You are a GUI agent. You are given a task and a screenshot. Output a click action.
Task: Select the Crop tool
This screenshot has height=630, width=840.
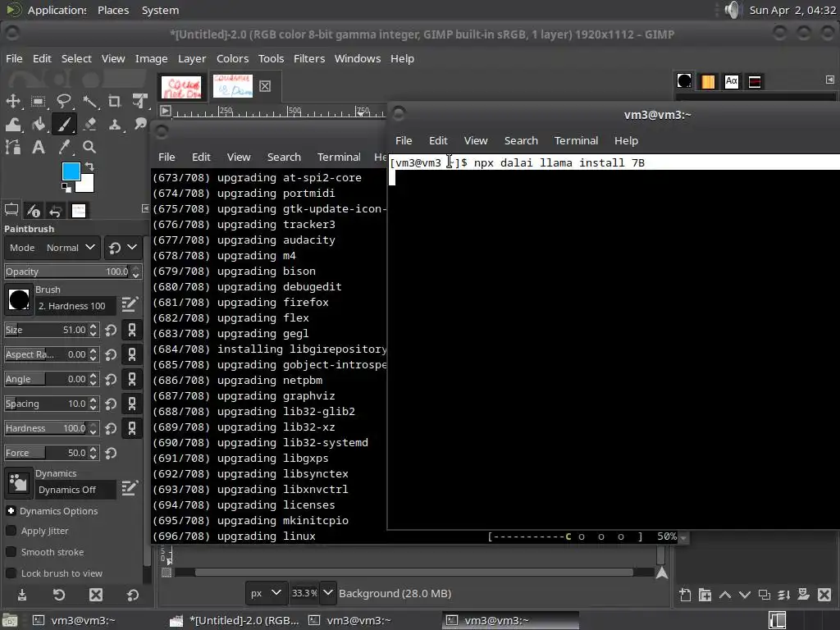(x=114, y=101)
